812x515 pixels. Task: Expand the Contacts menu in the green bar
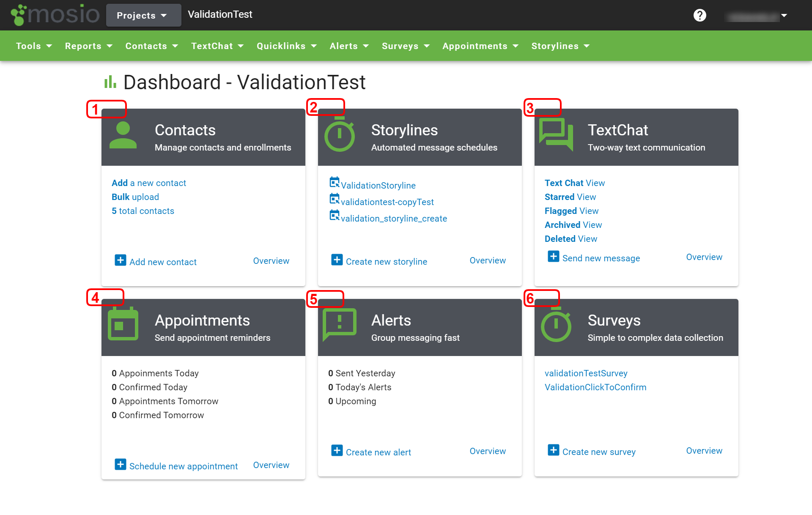152,46
